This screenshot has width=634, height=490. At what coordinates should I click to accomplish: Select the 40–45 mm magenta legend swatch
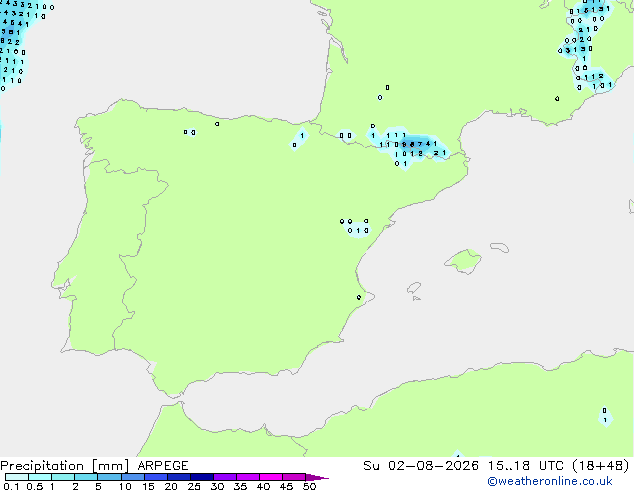[271, 477]
